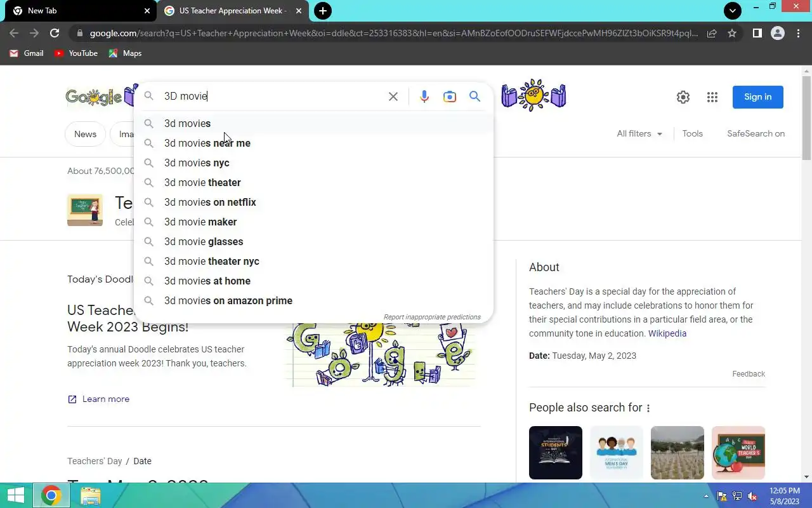
Task: Select the News filter tab
Action: [x=85, y=134]
